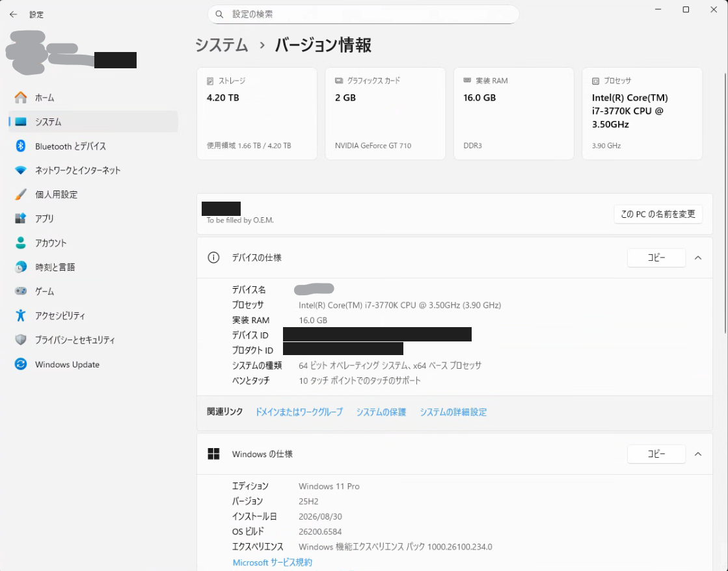Click the Bluetooth icon in sidebar

click(x=20, y=146)
